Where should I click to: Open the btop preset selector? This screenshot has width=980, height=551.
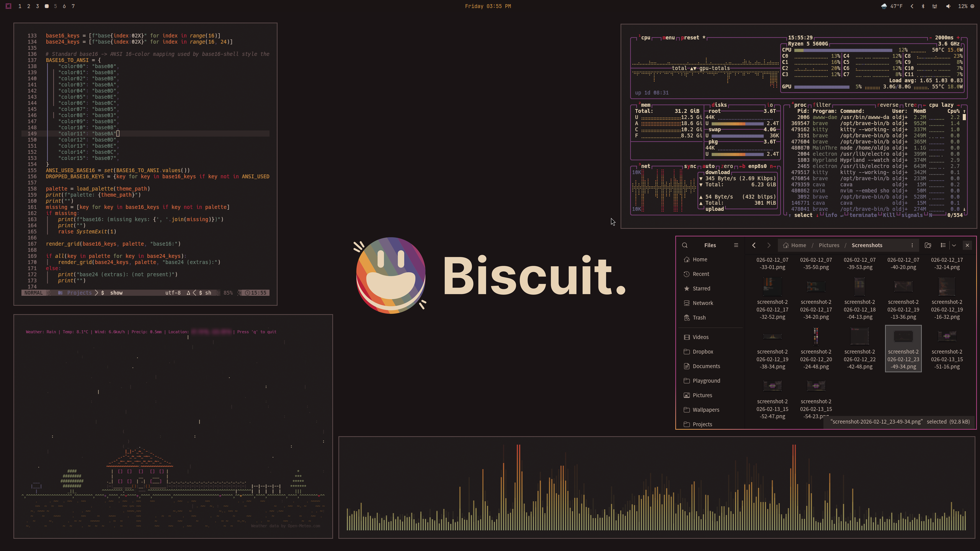(689, 37)
